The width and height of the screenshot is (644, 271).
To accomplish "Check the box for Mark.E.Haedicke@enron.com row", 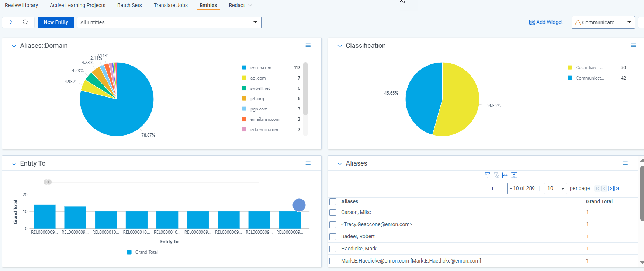I will (x=333, y=261).
